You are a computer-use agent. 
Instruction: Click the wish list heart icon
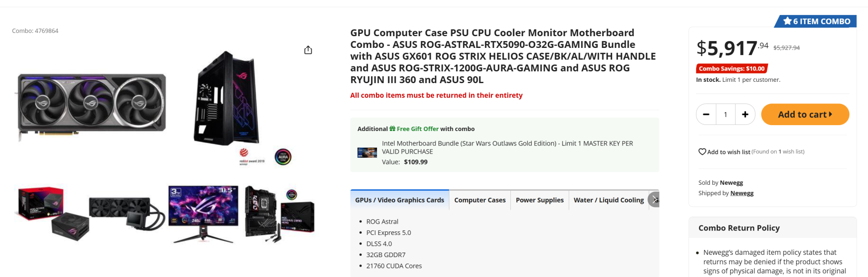[702, 152]
